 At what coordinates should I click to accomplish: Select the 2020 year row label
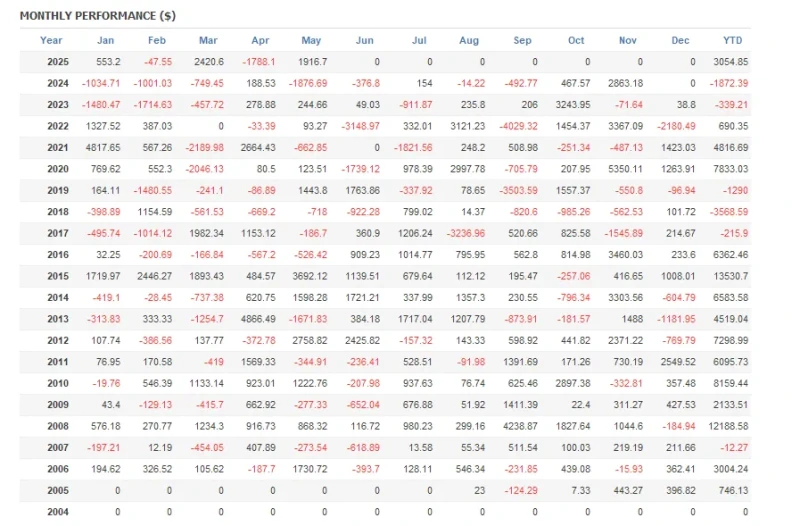click(x=58, y=169)
